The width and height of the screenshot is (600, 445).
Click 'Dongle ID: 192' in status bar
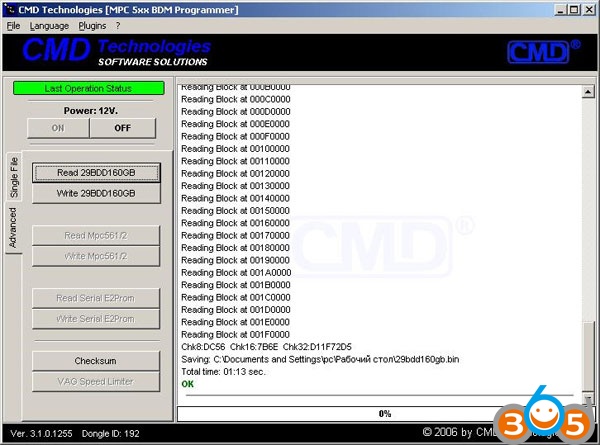click(x=111, y=434)
